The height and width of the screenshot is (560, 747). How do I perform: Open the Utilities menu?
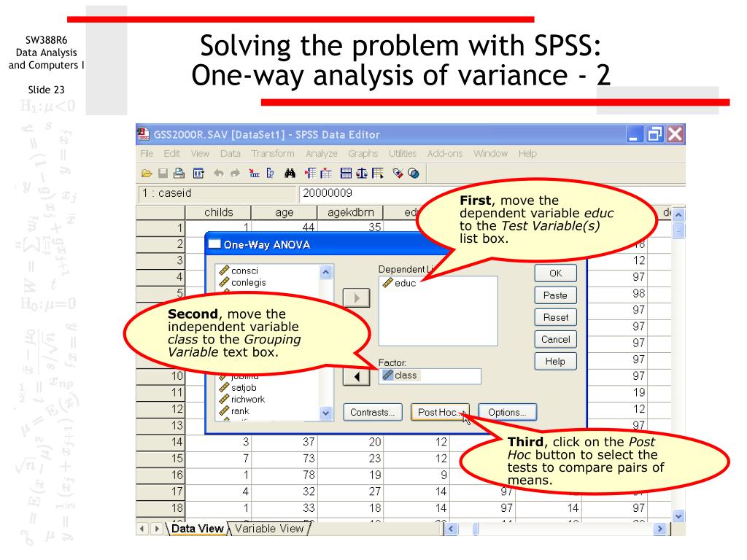403,153
